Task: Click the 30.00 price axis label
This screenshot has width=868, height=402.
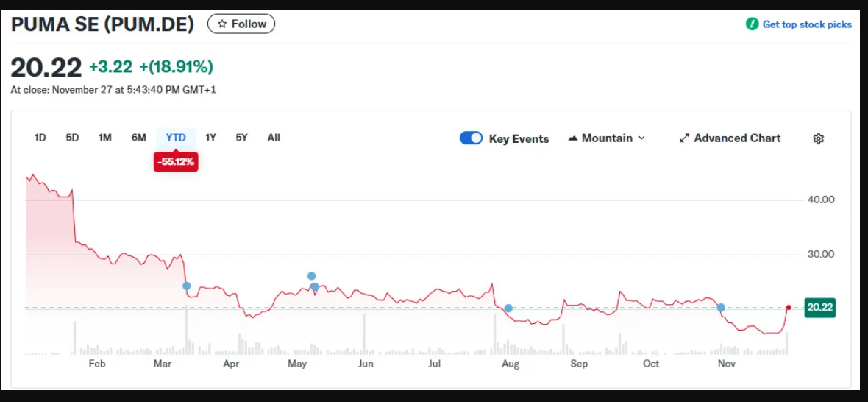Action: pyautogui.click(x=819, y=255)
